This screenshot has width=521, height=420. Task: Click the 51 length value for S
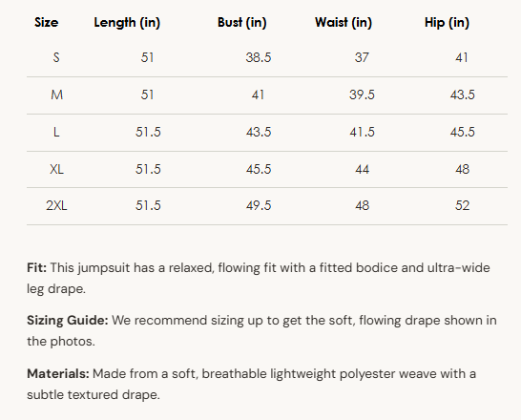147,58
